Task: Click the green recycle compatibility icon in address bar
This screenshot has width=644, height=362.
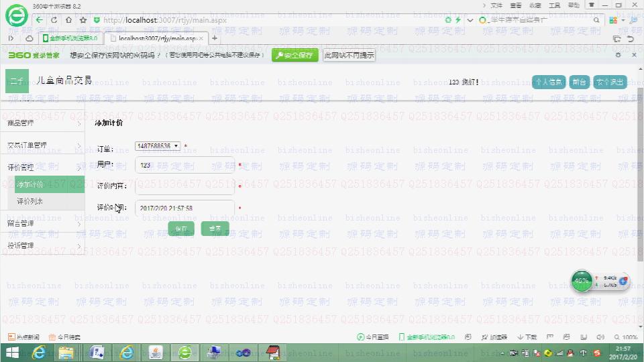Action: 448,19
